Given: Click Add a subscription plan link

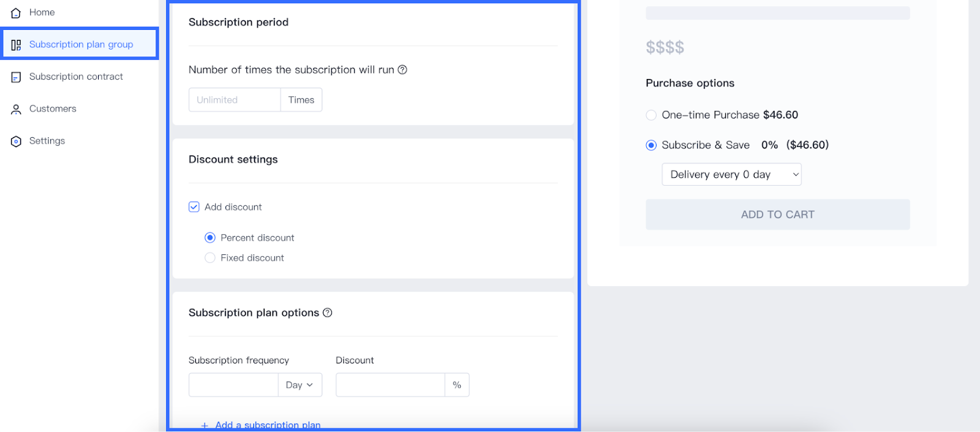Looking at the screenshot, I should [x=268, y=425].
